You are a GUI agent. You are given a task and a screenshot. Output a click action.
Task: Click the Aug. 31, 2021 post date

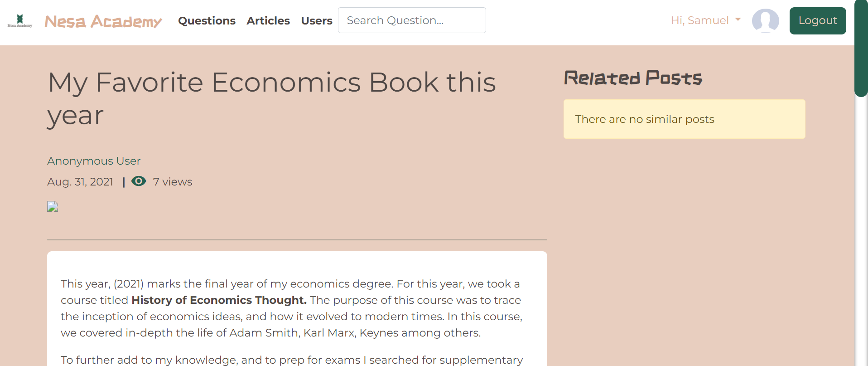pos(80,182)
